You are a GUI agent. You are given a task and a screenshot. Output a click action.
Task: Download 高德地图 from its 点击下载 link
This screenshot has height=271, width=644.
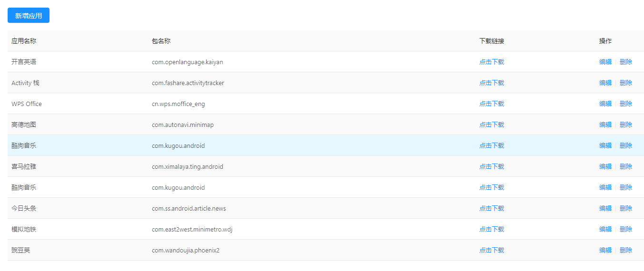(492, 125)
